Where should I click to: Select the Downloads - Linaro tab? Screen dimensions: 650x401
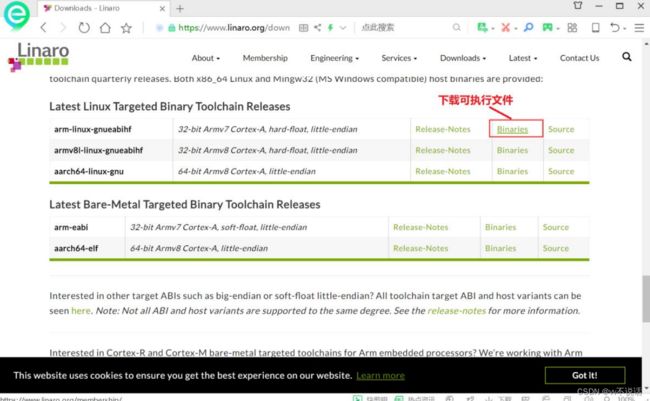(104, 8)
